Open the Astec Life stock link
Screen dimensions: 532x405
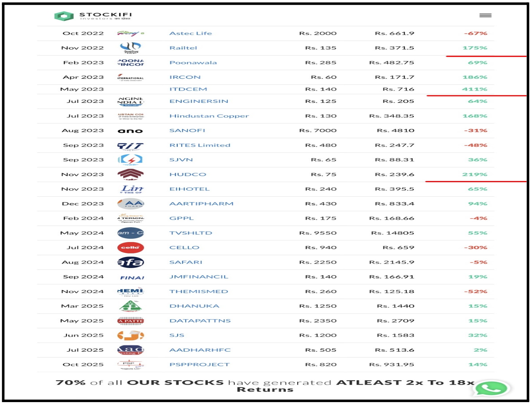tap(191, 33)
